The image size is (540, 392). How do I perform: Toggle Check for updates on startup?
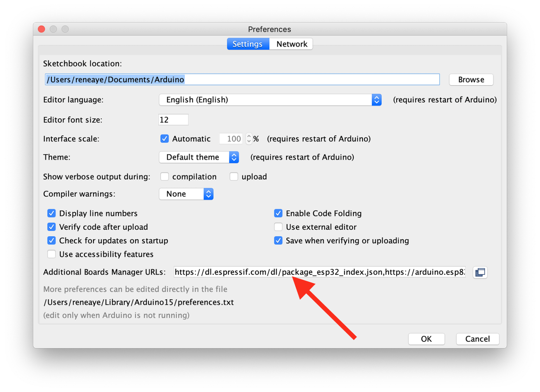pyautogui.click(x=52, y=241)
